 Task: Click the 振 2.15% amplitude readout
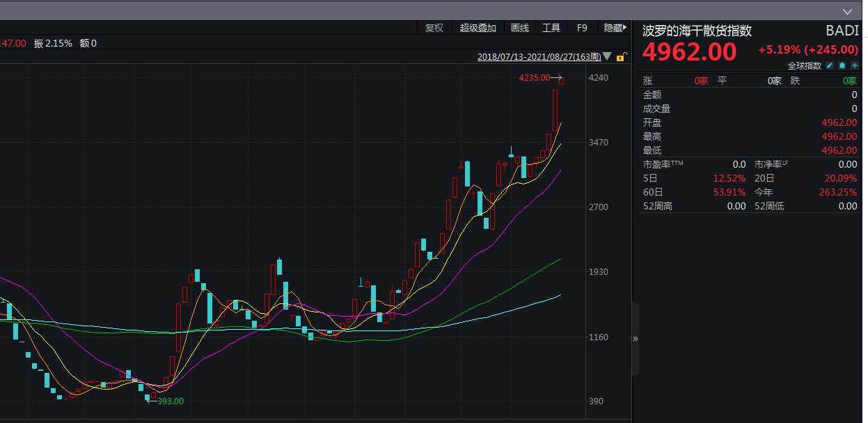[53, 43]
